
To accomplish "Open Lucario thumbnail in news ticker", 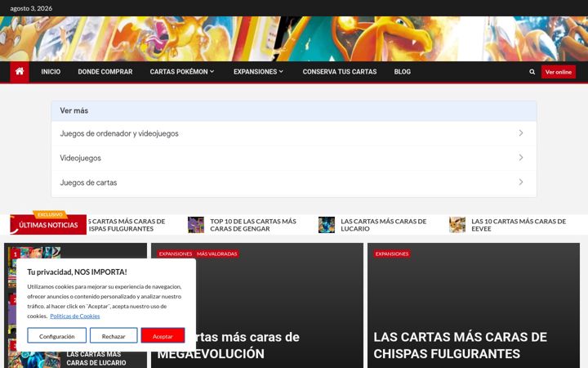I will 326,225.
